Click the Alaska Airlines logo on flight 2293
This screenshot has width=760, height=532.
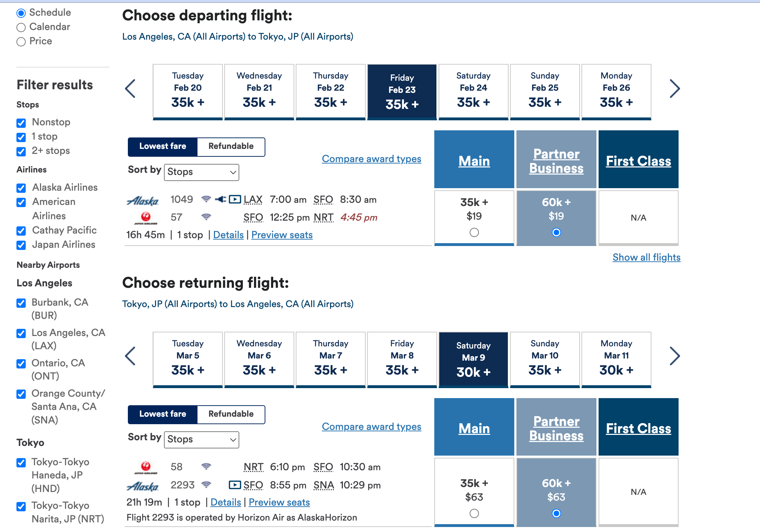pos(143,486)
